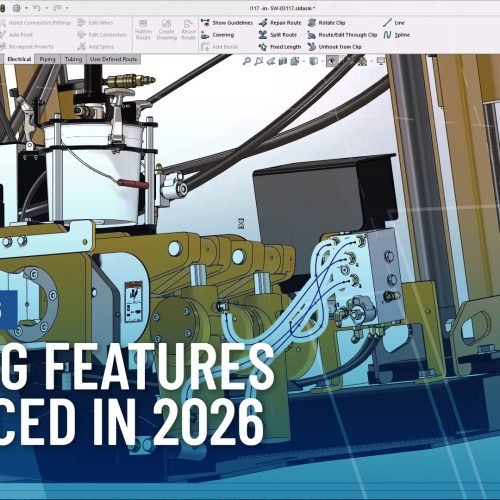Open the Options gear icon
This screenshot has width=500, height=500.
[x=16, y=8]
